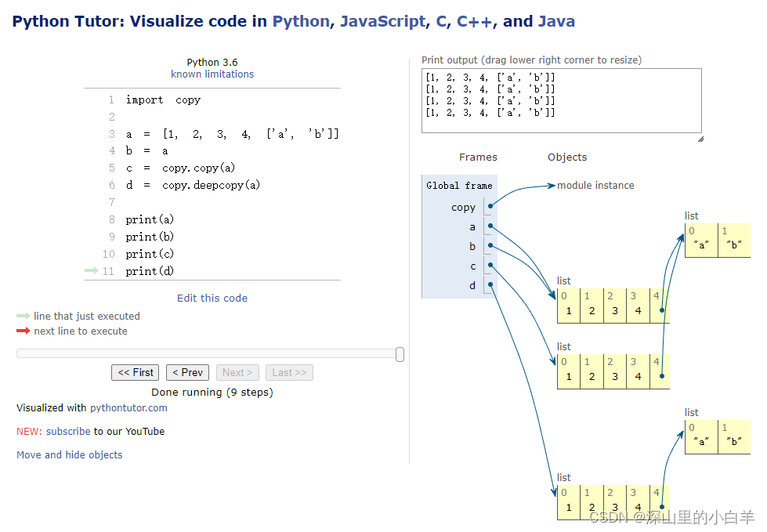Open the Edit this code link
This screenshot has width=767, height=532.
(212, 298)
